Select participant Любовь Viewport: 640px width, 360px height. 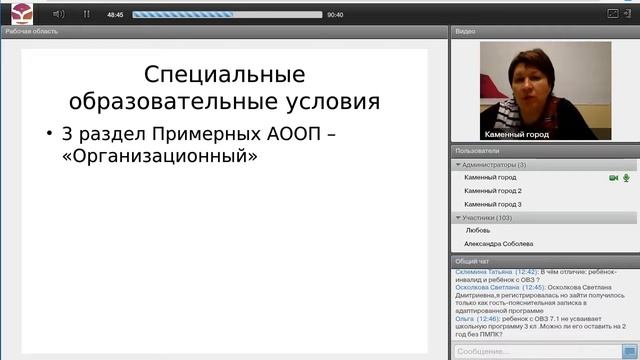(478, 231)
